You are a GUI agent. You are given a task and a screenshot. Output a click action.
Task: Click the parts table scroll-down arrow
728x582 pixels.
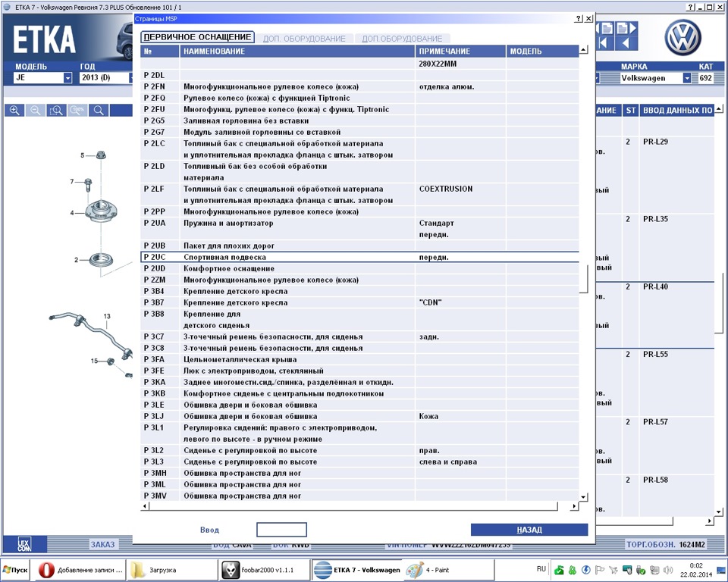(719, 512)
